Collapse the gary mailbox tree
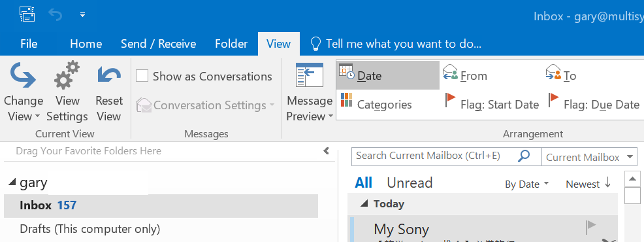Screen dimensions: 644x242 [12, 182]
